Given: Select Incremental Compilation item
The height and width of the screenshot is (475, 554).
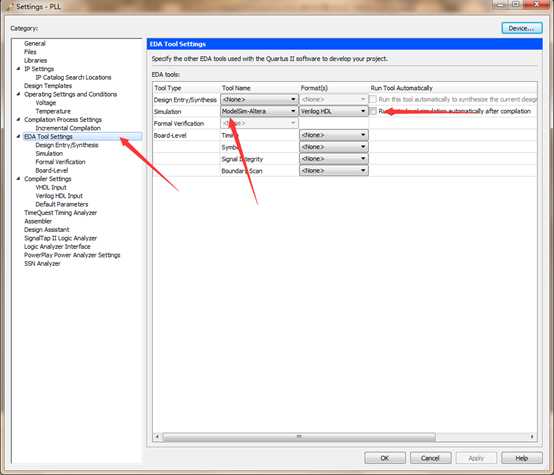Looking at the screenshot, I should pos(68,128).
